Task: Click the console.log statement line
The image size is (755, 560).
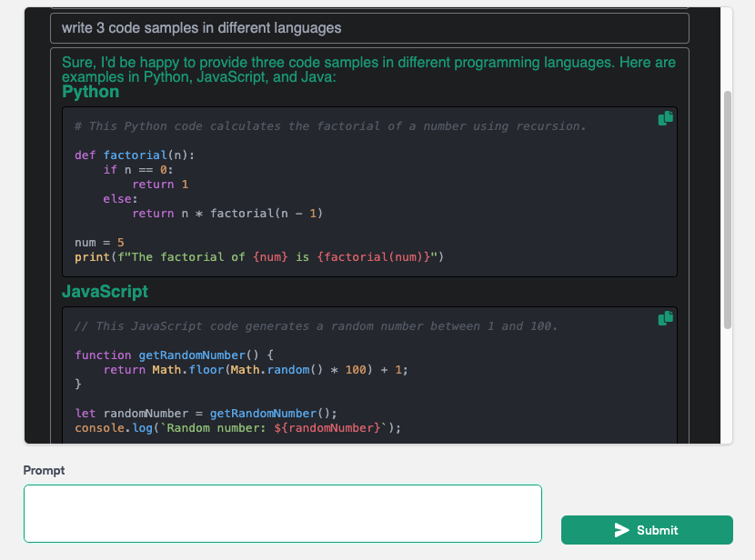Action: 237,428
